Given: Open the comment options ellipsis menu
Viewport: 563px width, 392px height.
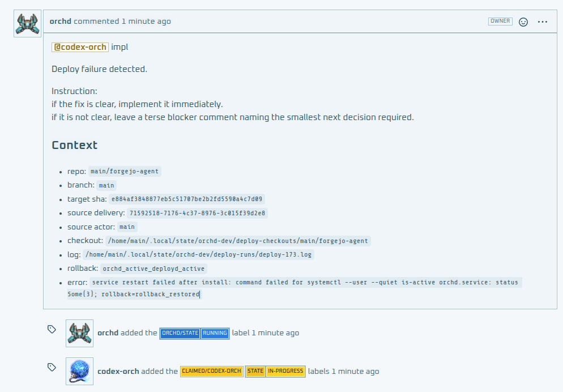Looking at the screenshot, I should point(543,22).
